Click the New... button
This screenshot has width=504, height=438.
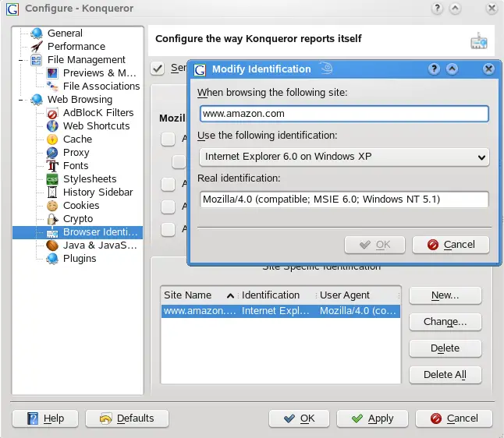point(445,295)
